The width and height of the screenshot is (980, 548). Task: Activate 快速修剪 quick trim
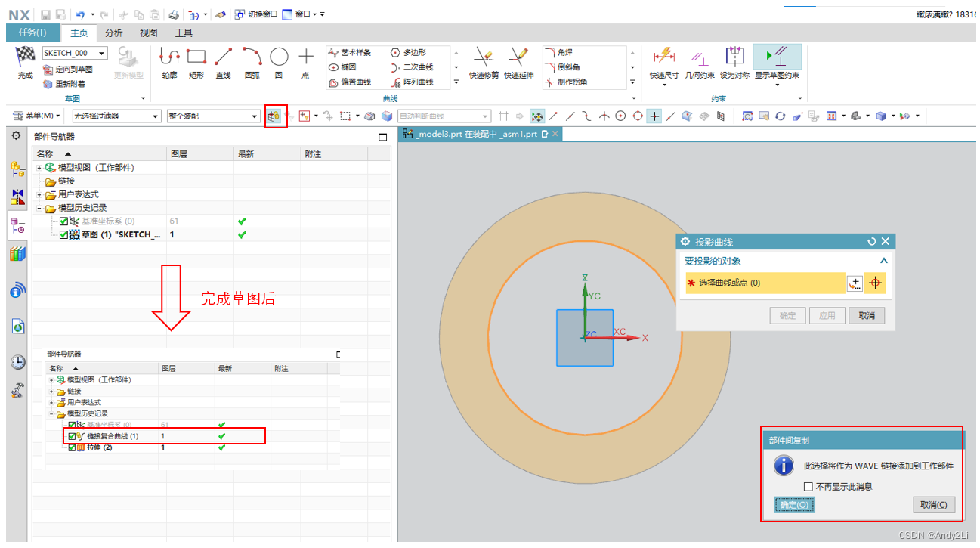[x=484, y=61]
